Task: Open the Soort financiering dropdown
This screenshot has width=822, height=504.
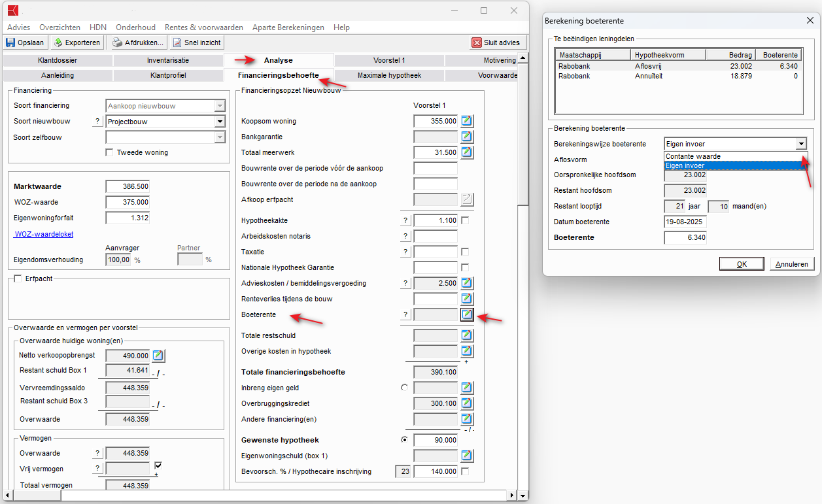Action: click(x=220, y=106)
